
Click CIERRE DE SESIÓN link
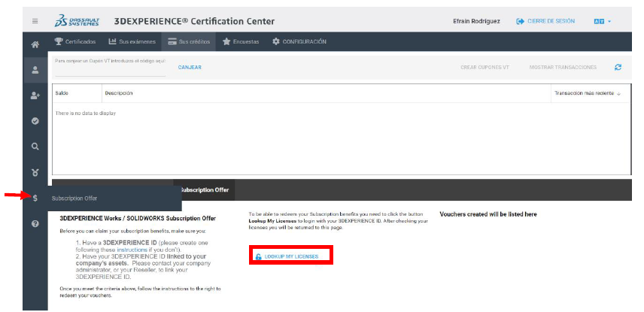click(x=551, y=21)
